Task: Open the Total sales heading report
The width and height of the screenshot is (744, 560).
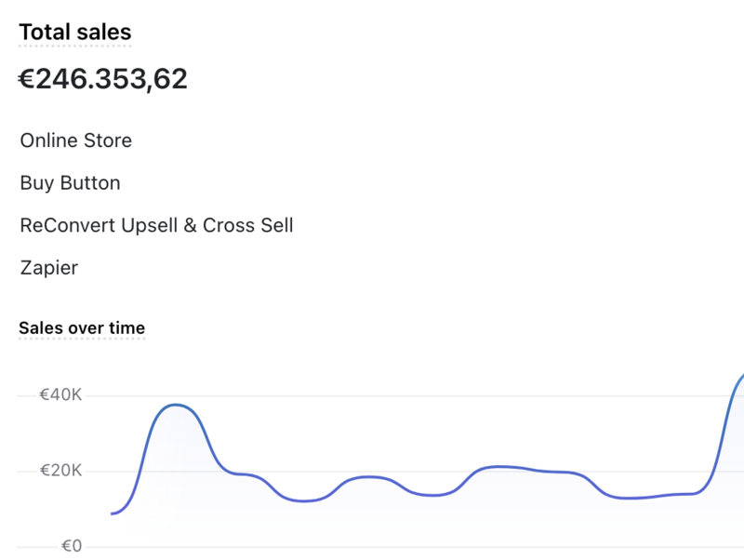Action: point(75,33)
